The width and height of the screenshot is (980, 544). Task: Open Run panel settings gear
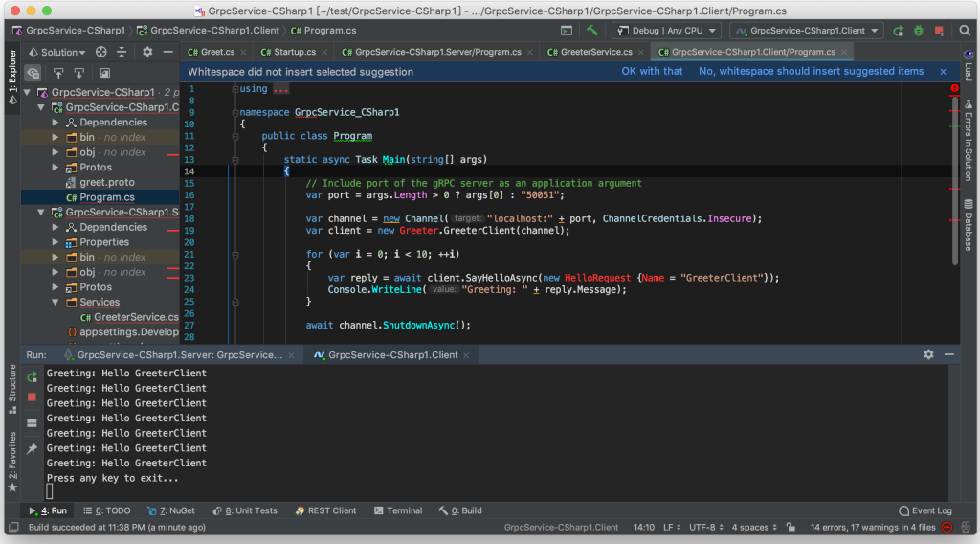(928, 354)
